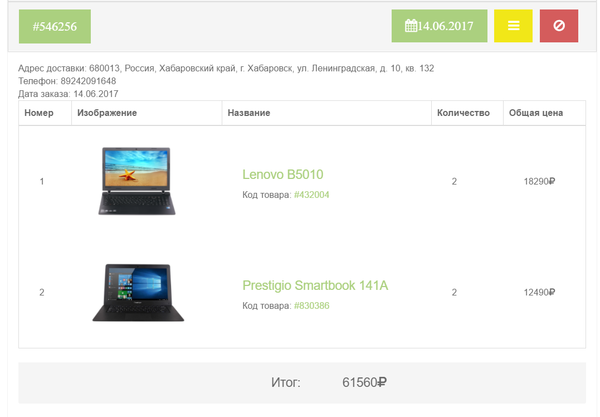Open the yellow hamburger menu button
The image size is (600, 417).
click(513, 26)
